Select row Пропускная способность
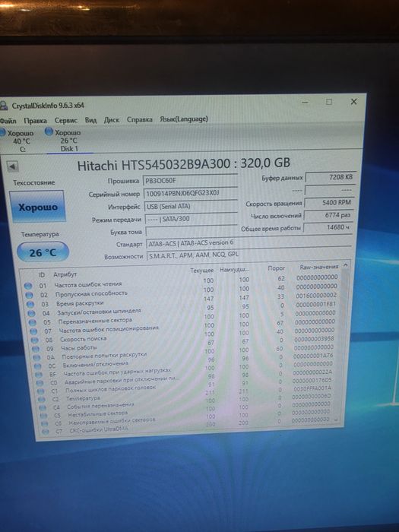 pos(182,292)
